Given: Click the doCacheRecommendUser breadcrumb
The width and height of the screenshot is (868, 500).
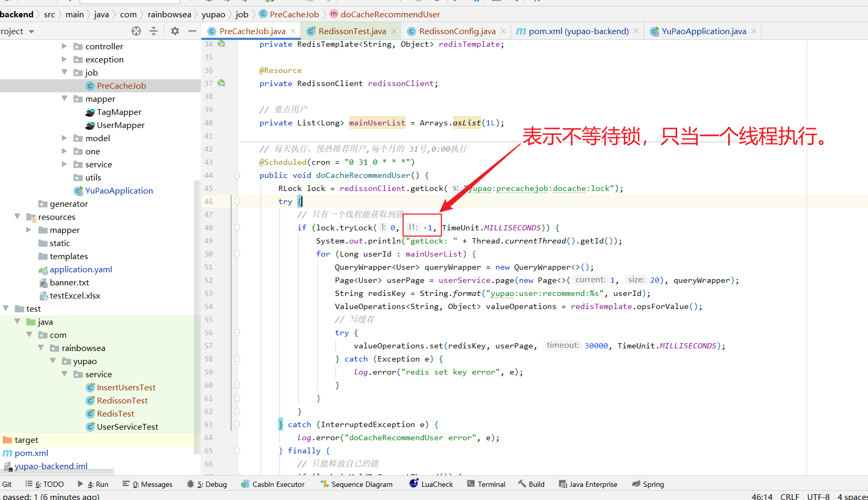Looking at the screenshot, I should point(390,14).
